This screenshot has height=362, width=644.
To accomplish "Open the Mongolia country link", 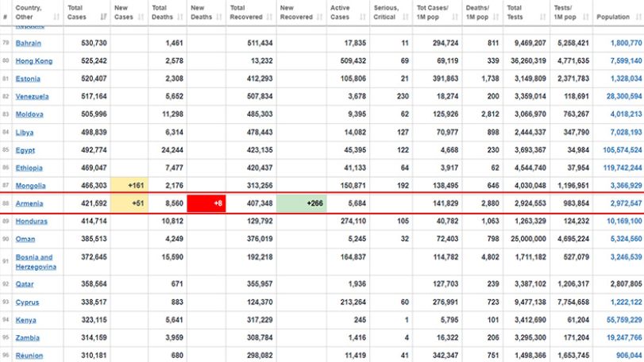I will pos(30,186).
